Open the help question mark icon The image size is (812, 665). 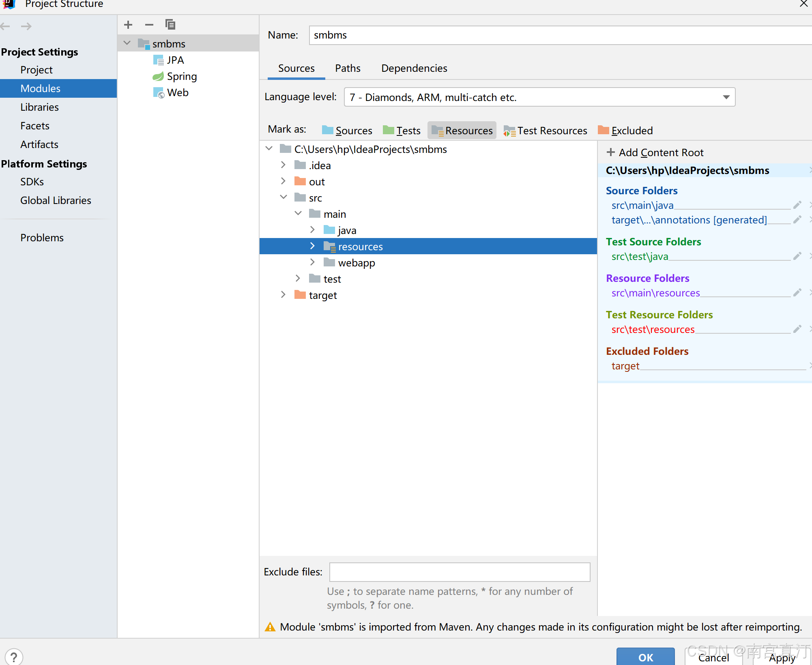click(x=14, y=656)
